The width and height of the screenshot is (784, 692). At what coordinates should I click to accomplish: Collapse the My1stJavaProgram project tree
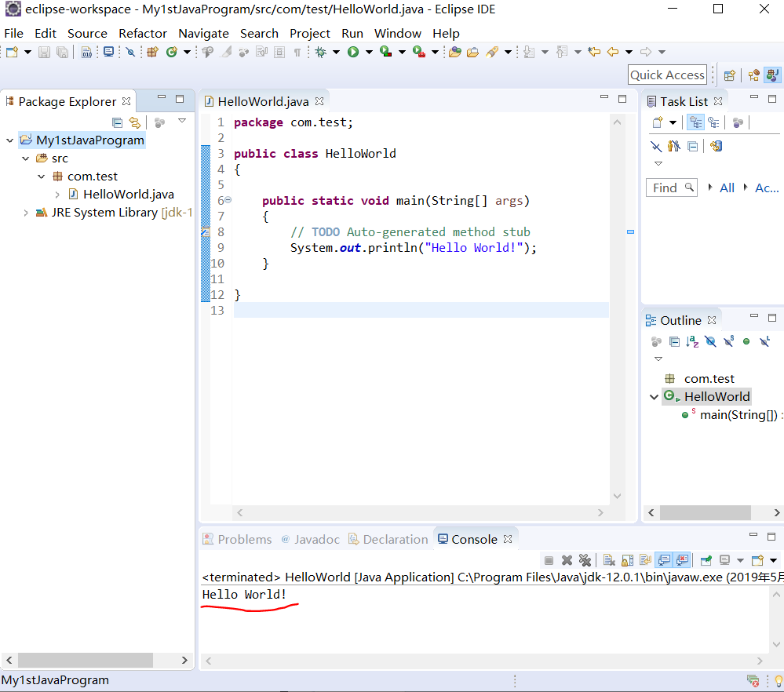(9, 140)
